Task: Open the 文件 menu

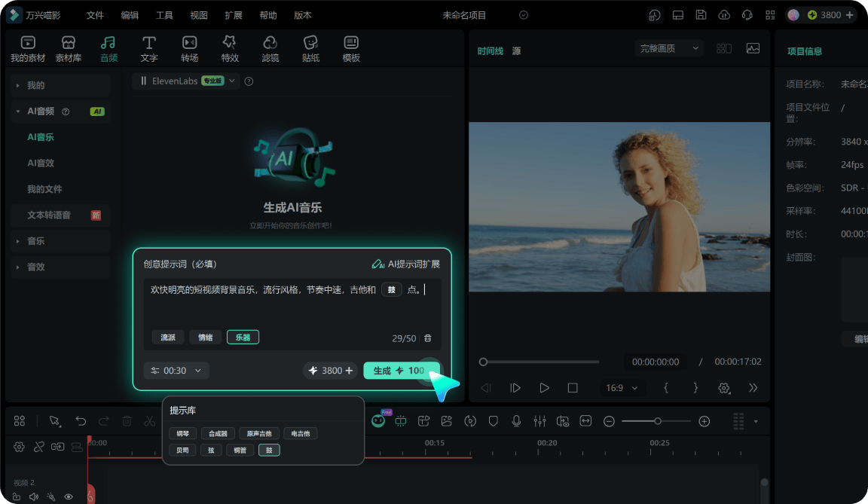Action: 95,15
